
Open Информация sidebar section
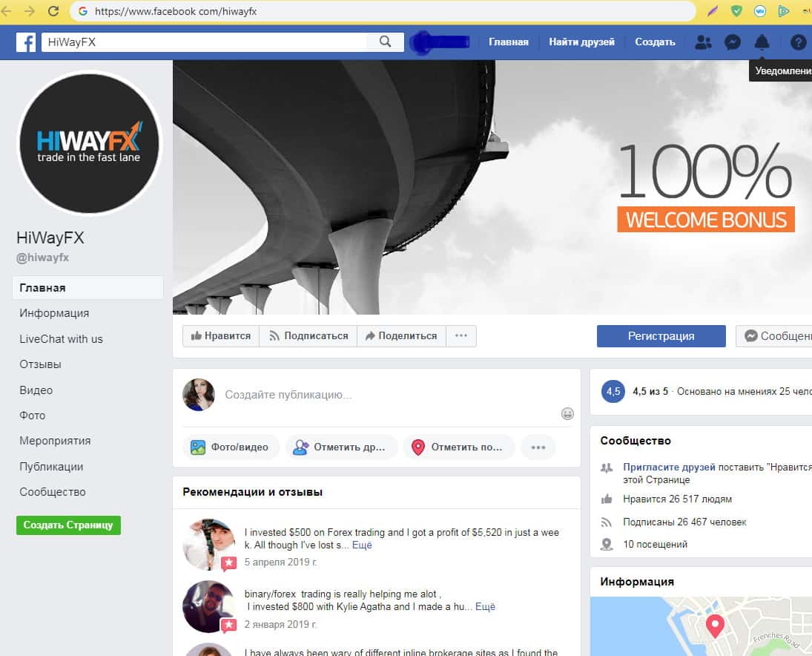point(54,313)
